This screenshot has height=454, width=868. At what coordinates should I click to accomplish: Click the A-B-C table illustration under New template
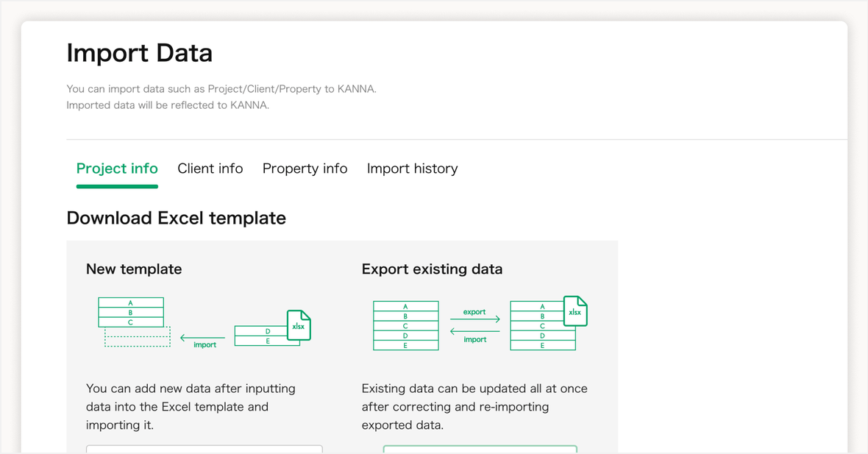[x=131, y=311]
